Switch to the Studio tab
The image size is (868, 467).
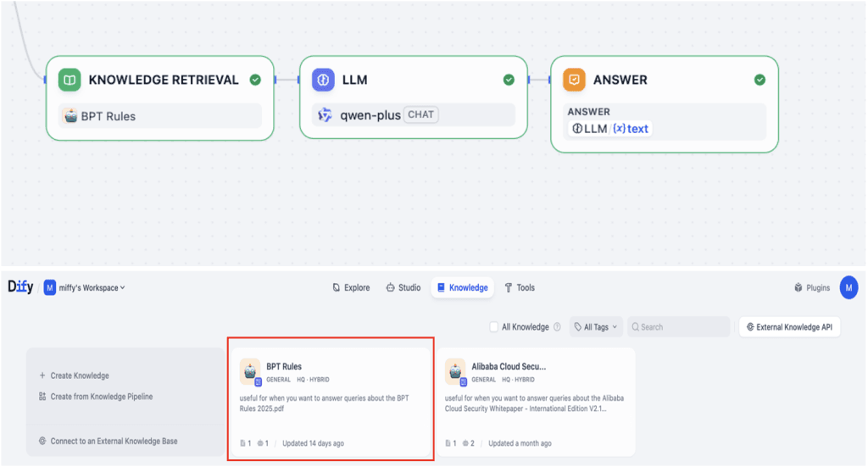(403, 287)
